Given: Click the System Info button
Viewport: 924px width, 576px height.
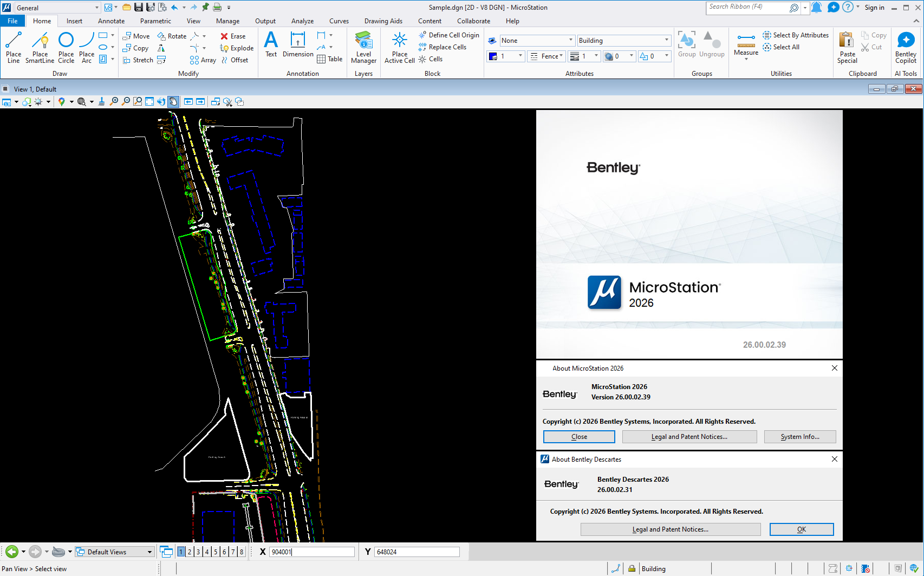Looking at the screenshot, I should pos(800,437).
